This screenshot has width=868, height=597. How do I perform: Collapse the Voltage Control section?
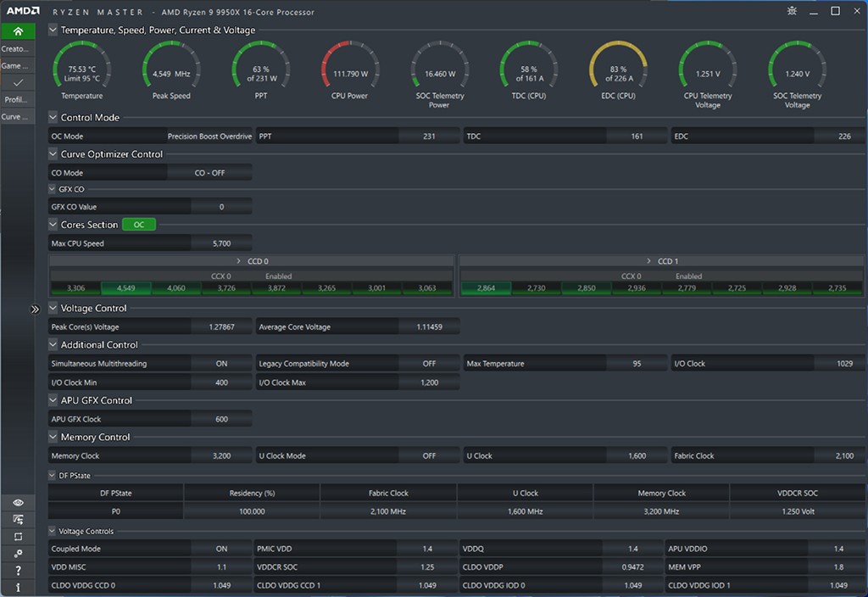(x=53, y=309)
